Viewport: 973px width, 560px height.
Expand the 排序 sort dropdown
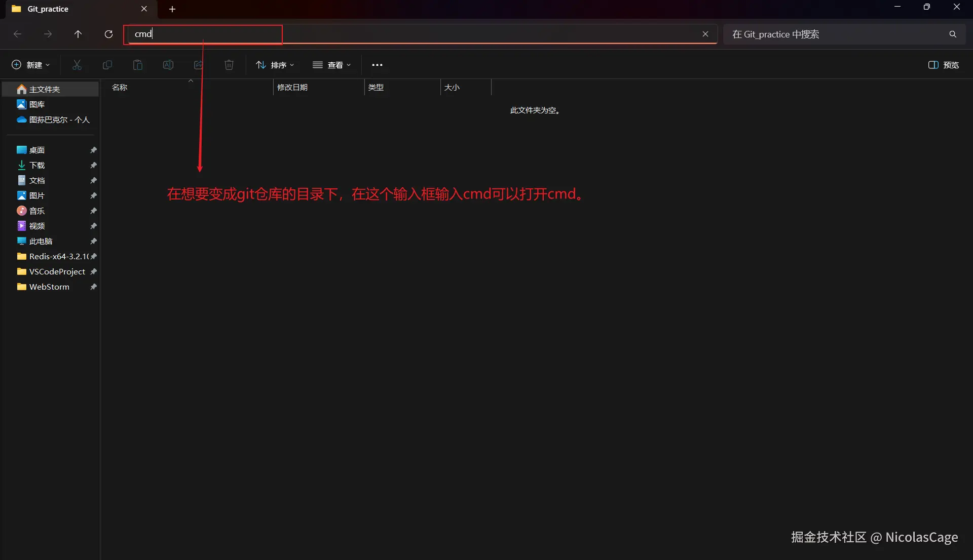(275, 65)
